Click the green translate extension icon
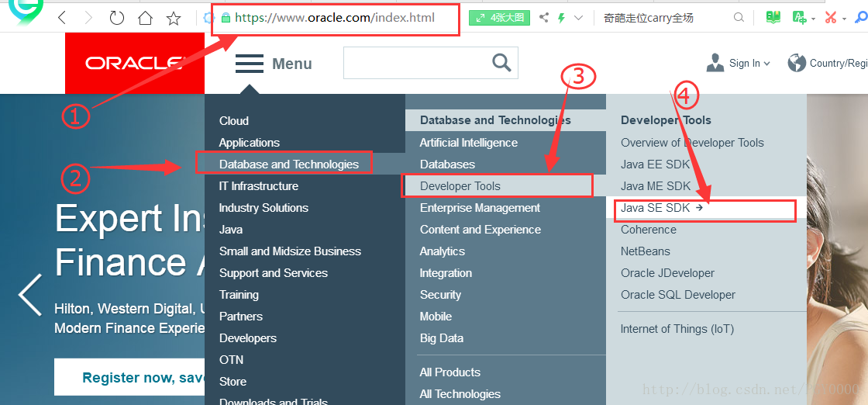Image resolution: width=868 pixels, height=405 pixels. pos(799,18)
